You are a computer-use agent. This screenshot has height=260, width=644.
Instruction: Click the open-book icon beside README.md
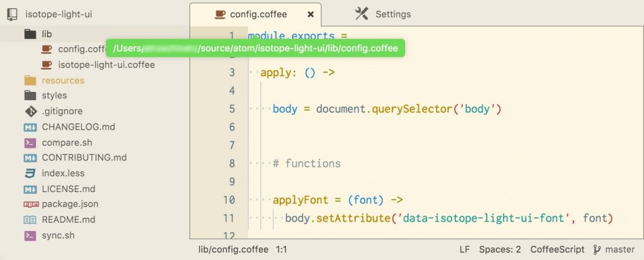point(30,220)
